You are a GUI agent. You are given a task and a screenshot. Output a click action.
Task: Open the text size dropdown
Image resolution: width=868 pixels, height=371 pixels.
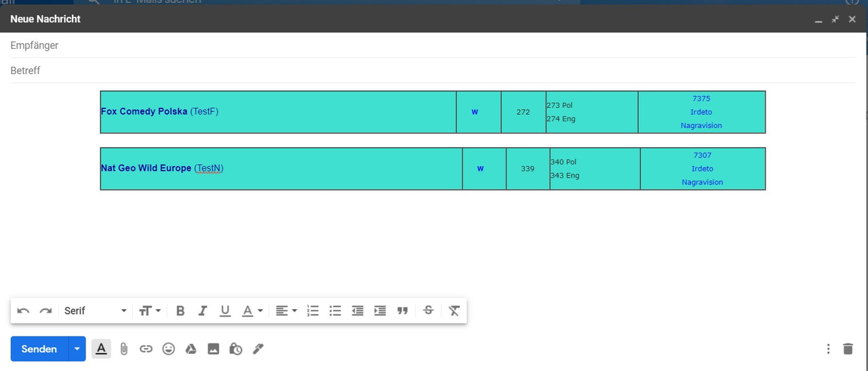point(150,311)
